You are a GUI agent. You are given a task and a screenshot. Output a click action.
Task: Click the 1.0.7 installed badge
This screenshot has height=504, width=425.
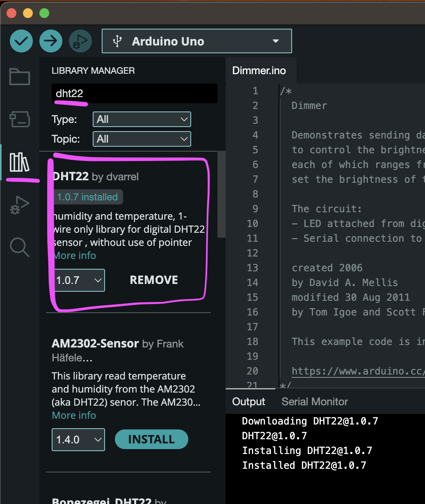click(87, 197)
